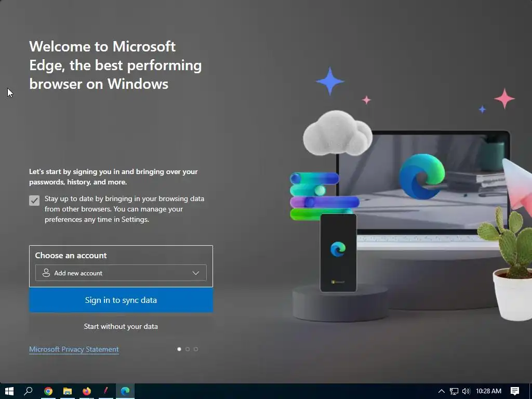This screenshot has width=532, height=399.
Task: Jump to the third page indicator dot
Action: pyautogui.click(x=196, y=349)
